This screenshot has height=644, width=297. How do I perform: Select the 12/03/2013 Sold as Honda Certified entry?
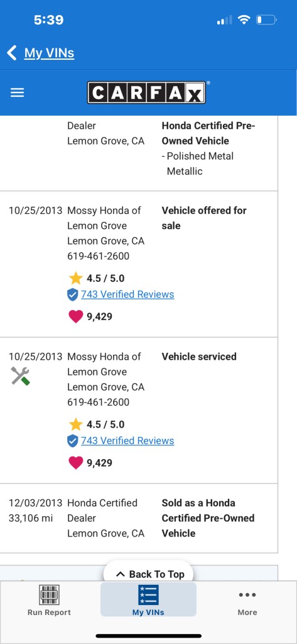[x=139, y=518]
